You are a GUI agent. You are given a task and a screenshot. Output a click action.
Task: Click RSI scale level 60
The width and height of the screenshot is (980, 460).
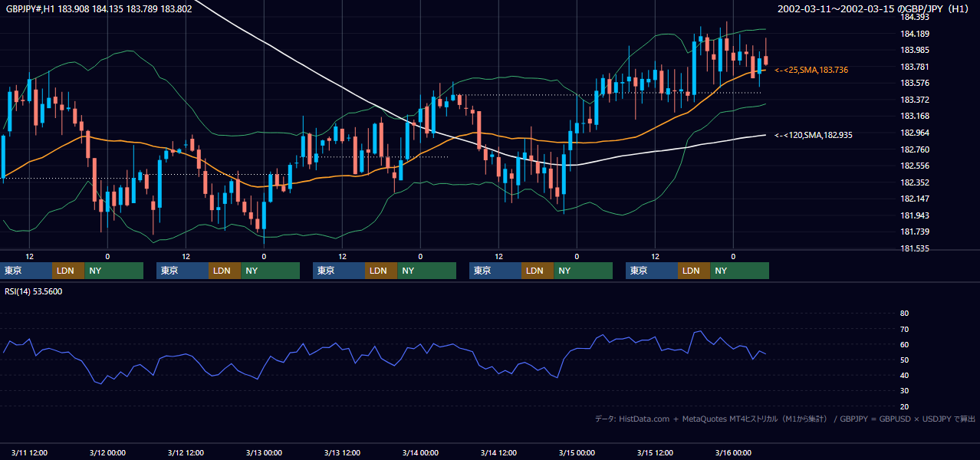click(904, 344)
